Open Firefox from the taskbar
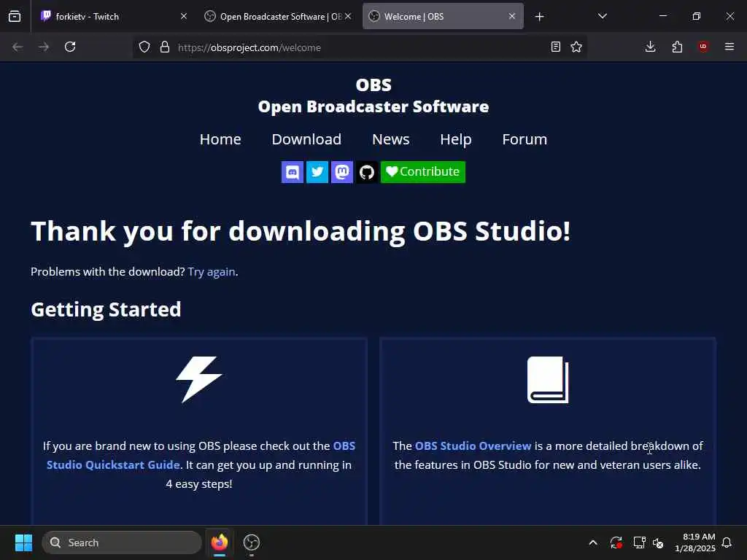 click(x=220, y=542)
